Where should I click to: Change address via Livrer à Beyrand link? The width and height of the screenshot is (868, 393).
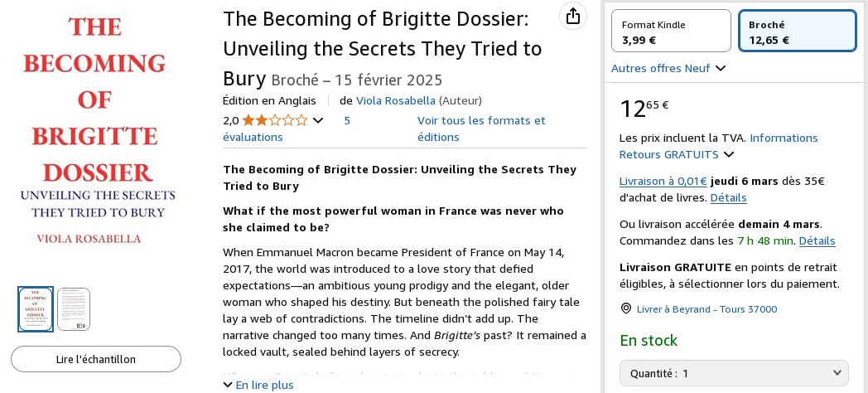[x=707, y=308]
